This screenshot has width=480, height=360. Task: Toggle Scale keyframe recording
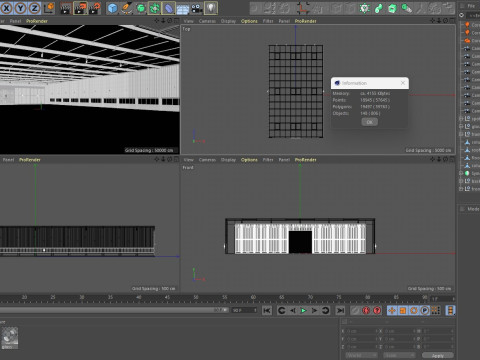point(403,310)
